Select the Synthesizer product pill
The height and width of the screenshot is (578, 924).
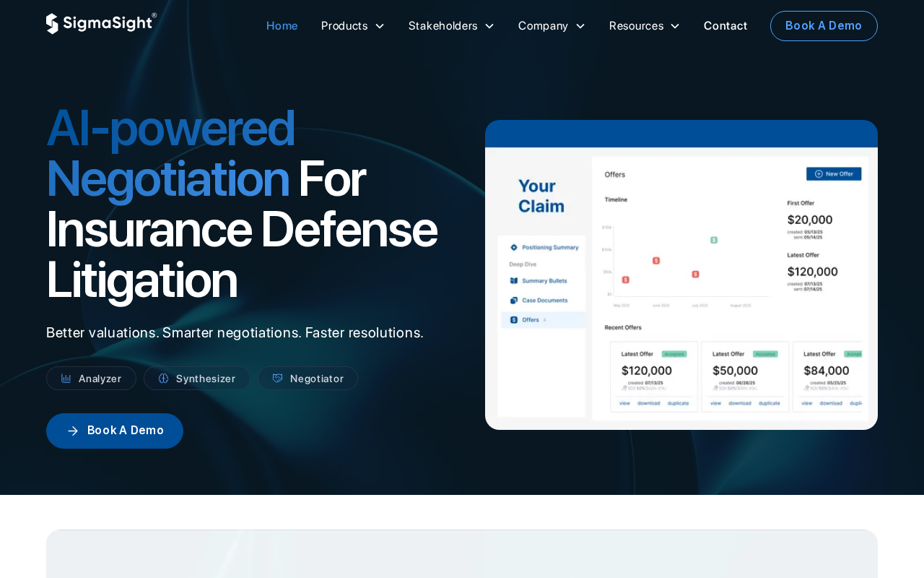coord(197,379)
